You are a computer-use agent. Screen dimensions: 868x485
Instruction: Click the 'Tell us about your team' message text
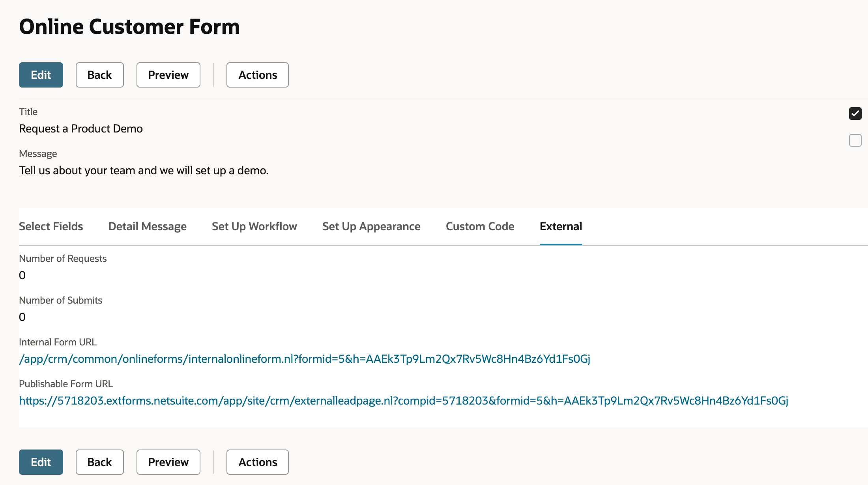point(144,170)
